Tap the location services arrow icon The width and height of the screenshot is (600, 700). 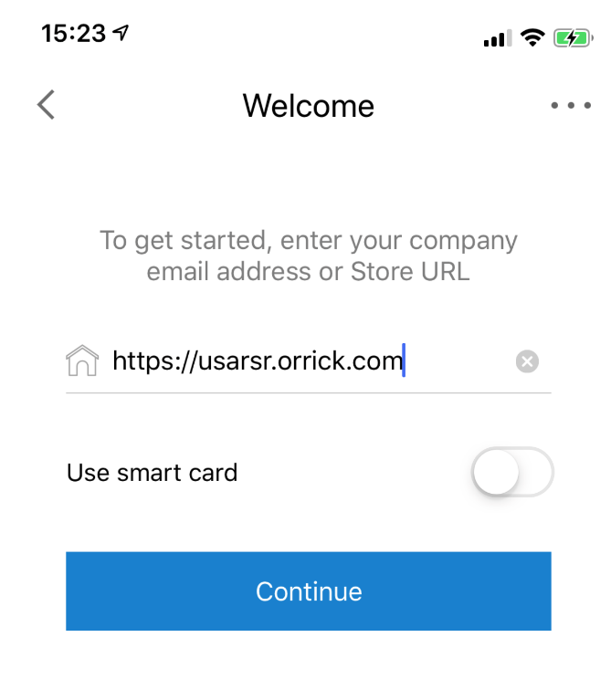pos(121,33)
